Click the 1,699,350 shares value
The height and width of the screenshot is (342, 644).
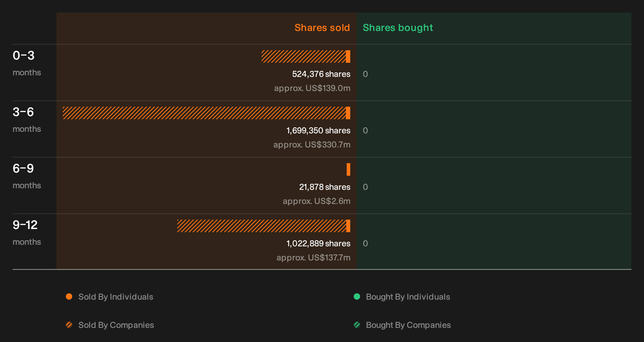pyautogui.click(x=318, y=131)
